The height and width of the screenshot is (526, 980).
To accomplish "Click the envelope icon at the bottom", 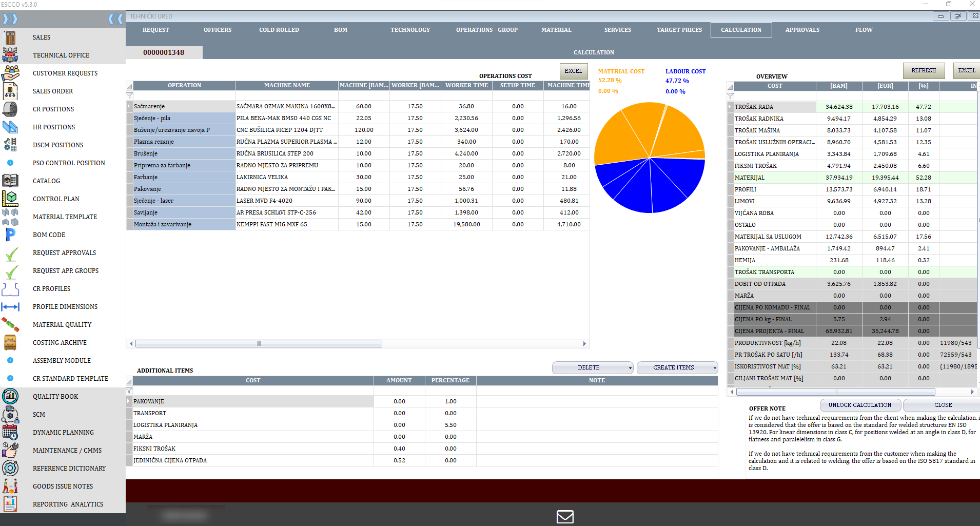I will (x=564, y=517).
